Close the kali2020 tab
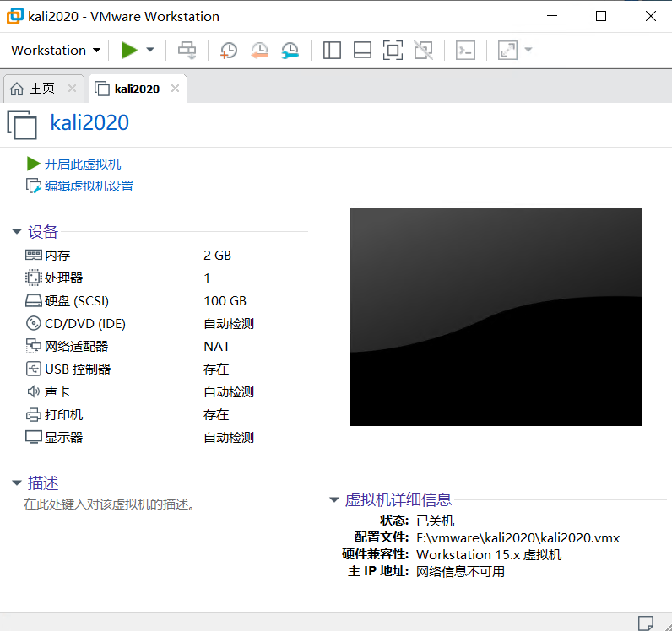This screenshot has width=672, height=631. [x=175, y=89]
